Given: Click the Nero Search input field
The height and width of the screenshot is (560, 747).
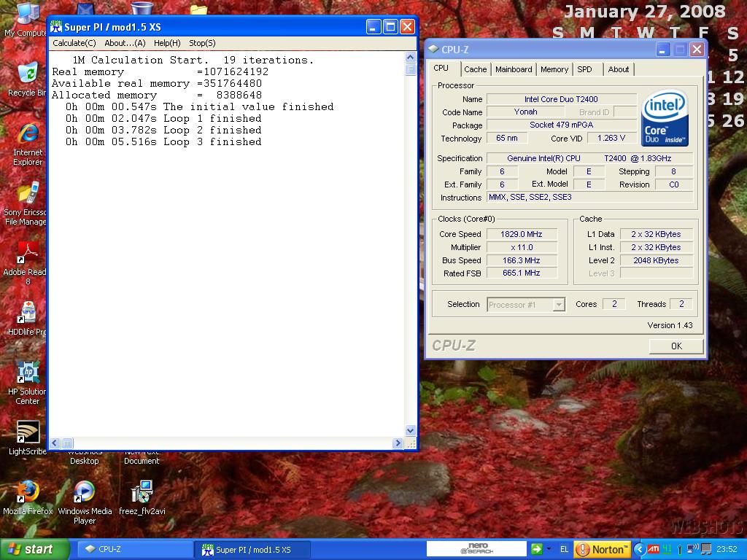Looking at the screenshot, I should point(476,549).
